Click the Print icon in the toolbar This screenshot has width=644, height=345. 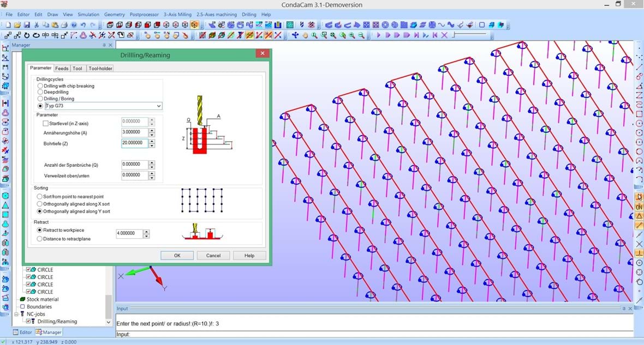click(64, 25)
